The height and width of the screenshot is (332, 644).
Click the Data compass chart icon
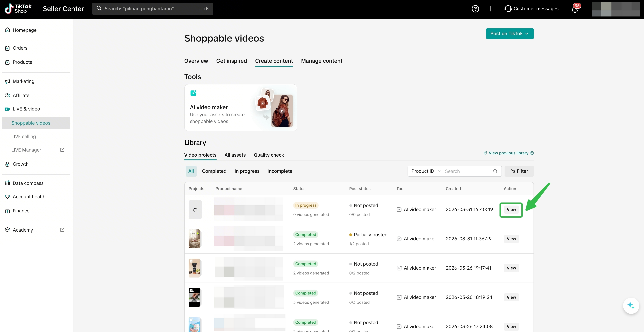(8, 183)
